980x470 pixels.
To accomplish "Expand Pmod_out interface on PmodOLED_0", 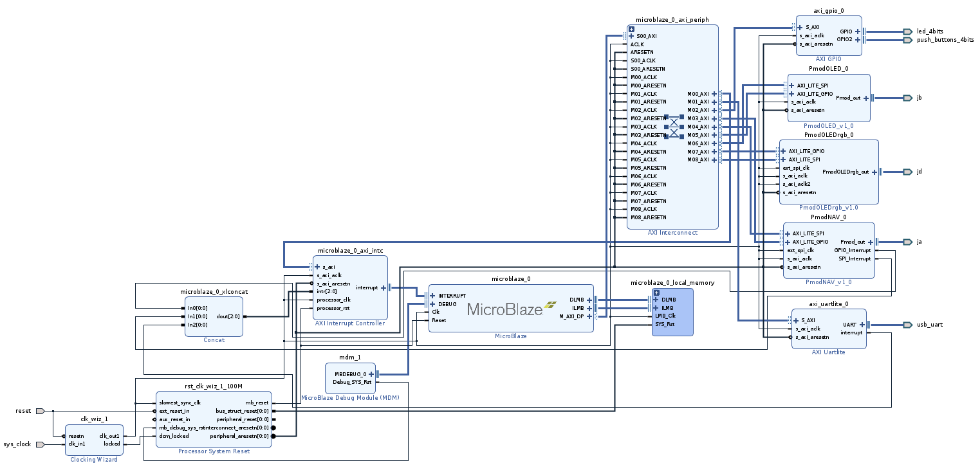I will [x=866, y=98].
